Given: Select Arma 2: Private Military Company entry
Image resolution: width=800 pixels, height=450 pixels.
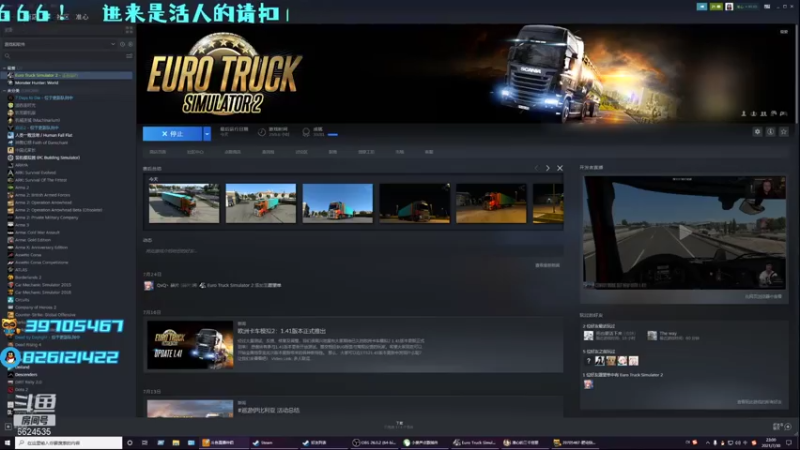Looking at the screenshot, I should point(66,217).
